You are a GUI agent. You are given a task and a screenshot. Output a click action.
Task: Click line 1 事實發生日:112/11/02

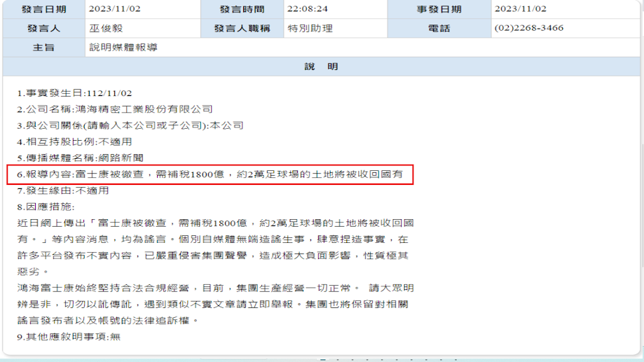pos(74,93)
